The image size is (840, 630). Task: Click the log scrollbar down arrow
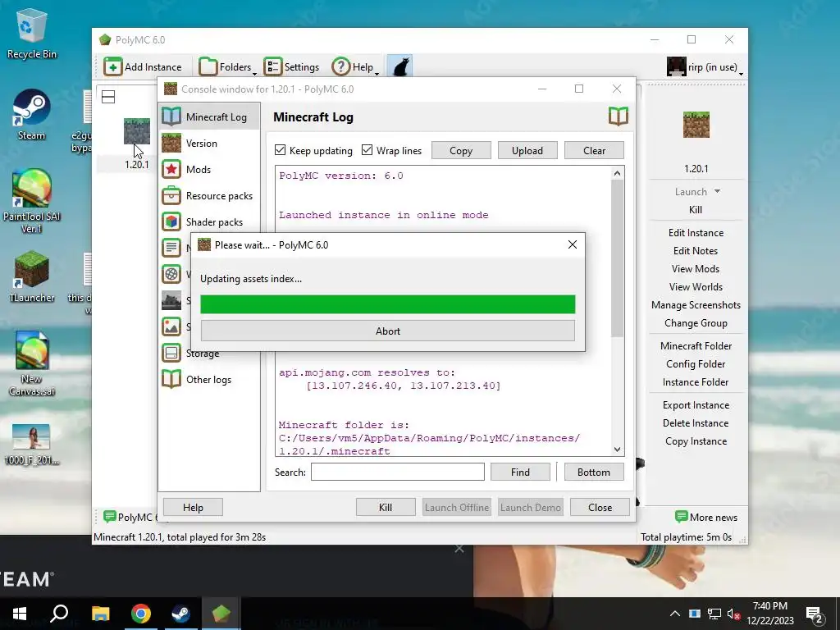pos(617,450)
